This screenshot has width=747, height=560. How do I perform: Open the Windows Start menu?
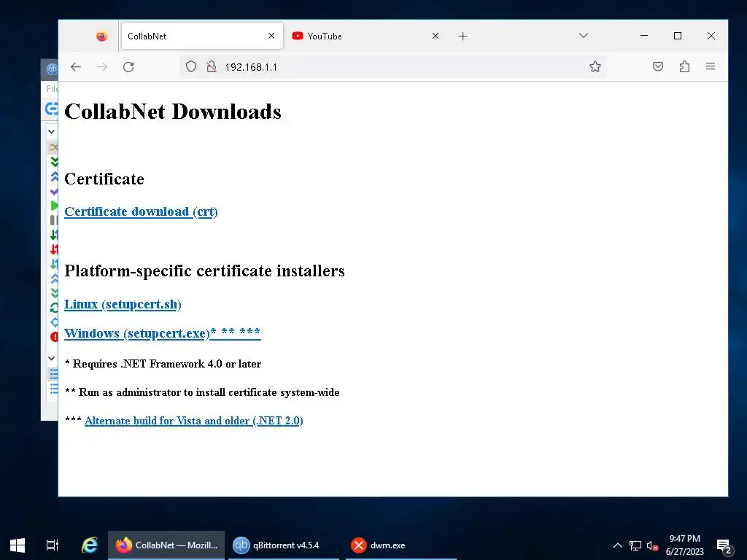point(18,545)
